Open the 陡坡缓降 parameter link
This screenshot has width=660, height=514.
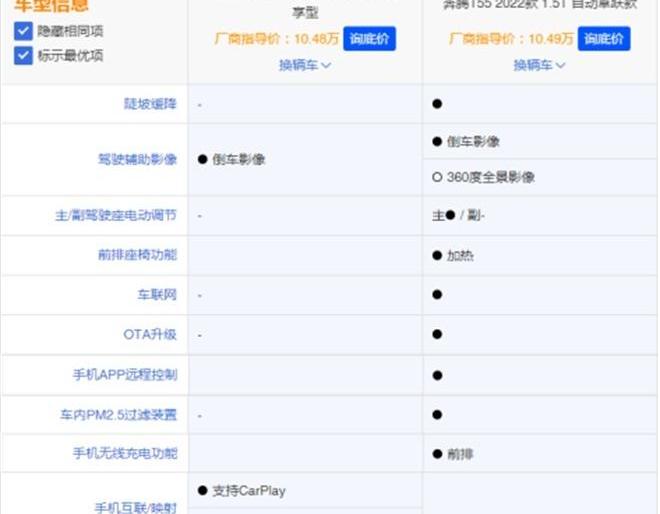[150, 104]
